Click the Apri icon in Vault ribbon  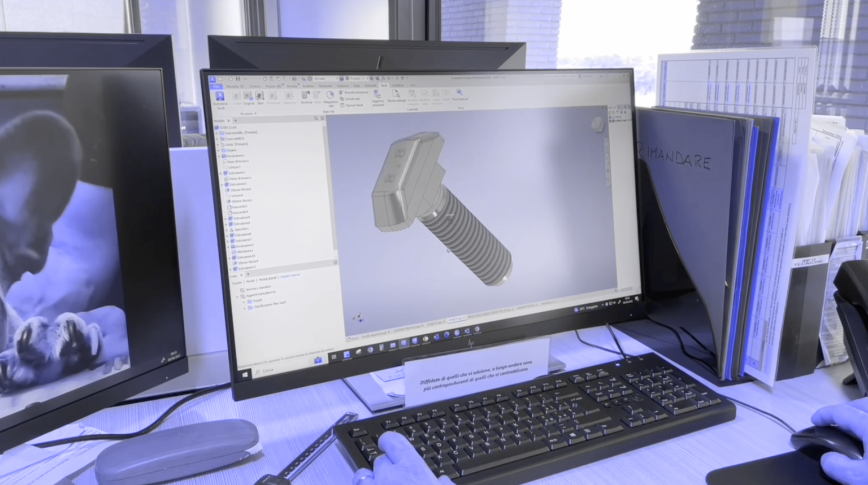[x=259, y=96]
